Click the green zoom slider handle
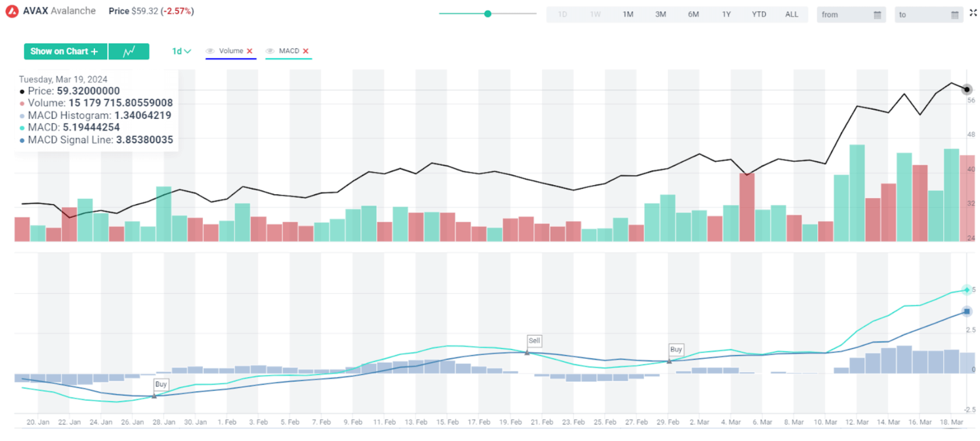980x441 pixels. click(487, 14)
